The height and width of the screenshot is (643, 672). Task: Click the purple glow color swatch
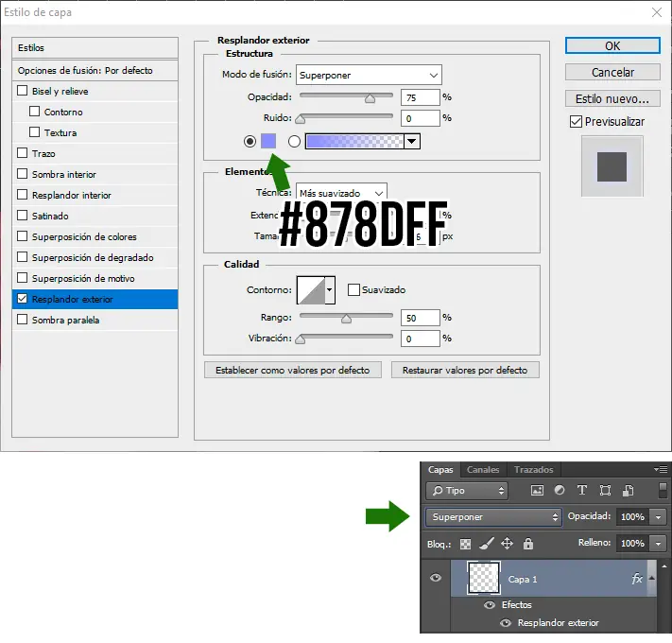click(268, 141)
